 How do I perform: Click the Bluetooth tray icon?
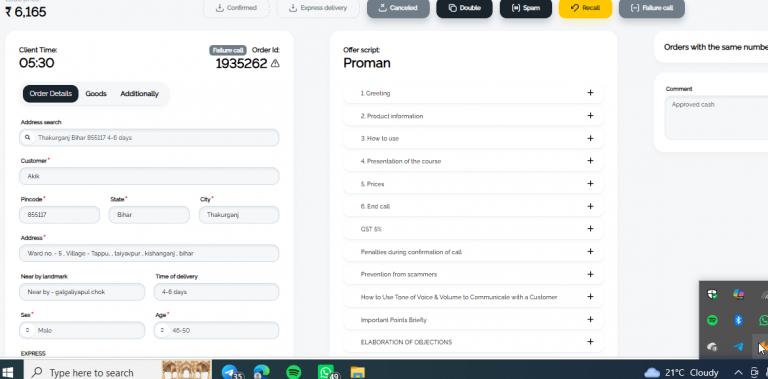click(x=738, y=320)
